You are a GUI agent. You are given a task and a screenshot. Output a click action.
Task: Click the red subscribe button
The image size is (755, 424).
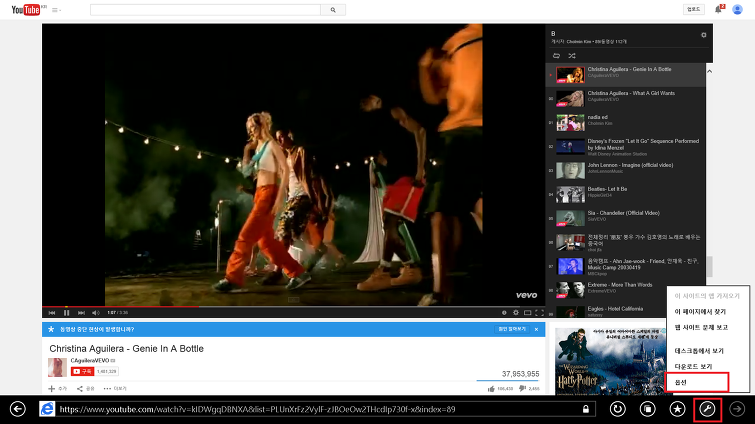[82, 372]
